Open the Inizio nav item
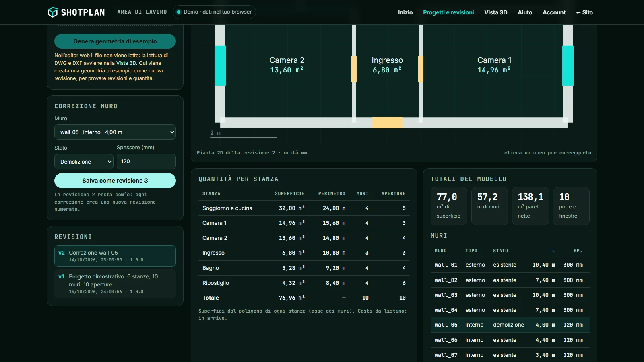Image resolution: width=644 pixels, height=362 pixels. pos(405,12)
